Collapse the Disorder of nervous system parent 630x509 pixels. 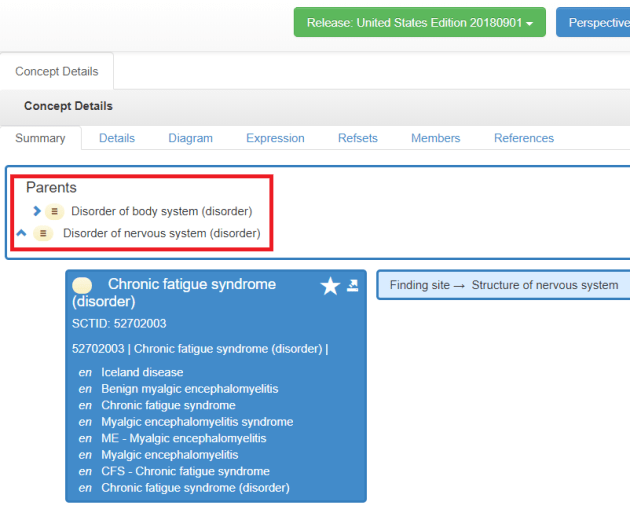tap(22, 233)
